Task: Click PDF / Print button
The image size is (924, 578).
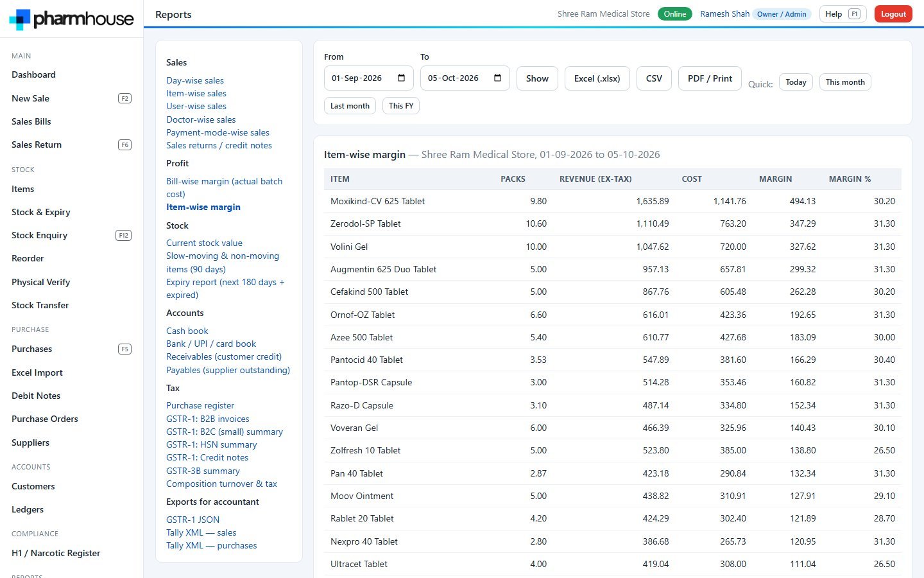Action: click(710, 78)
